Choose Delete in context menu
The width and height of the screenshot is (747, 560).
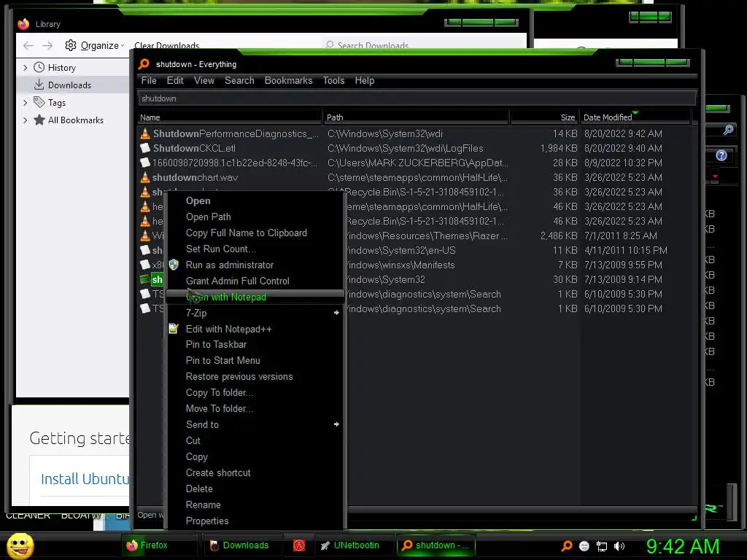coord(255,489)
